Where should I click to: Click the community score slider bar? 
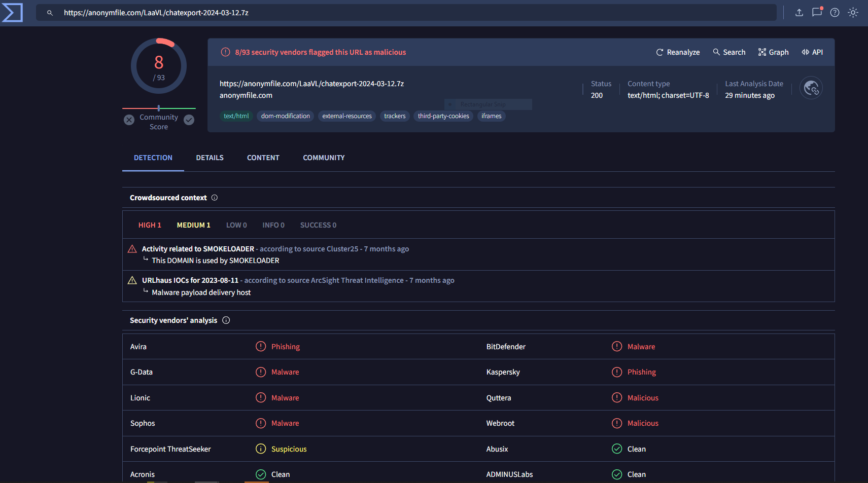pyautogui.click(x=159, y=108)
